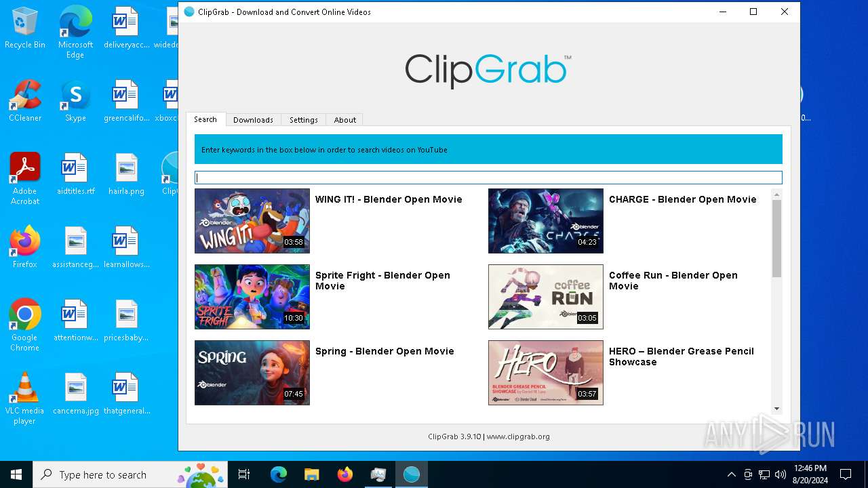Select the cancerna.jpg desktop file

75,394
